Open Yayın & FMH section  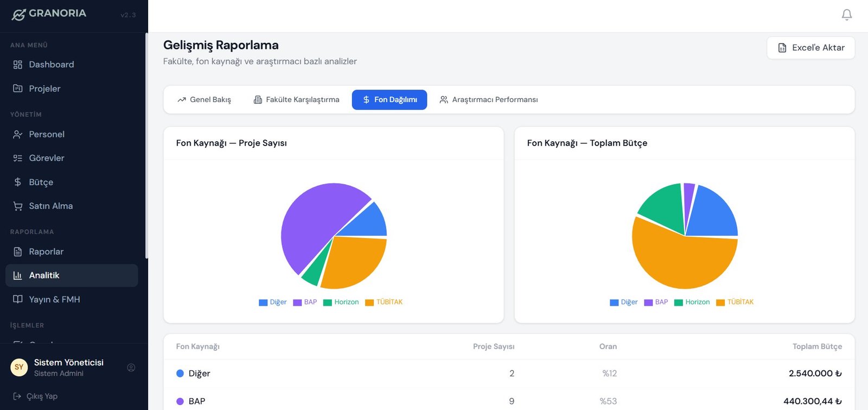[x=54, y=299]
